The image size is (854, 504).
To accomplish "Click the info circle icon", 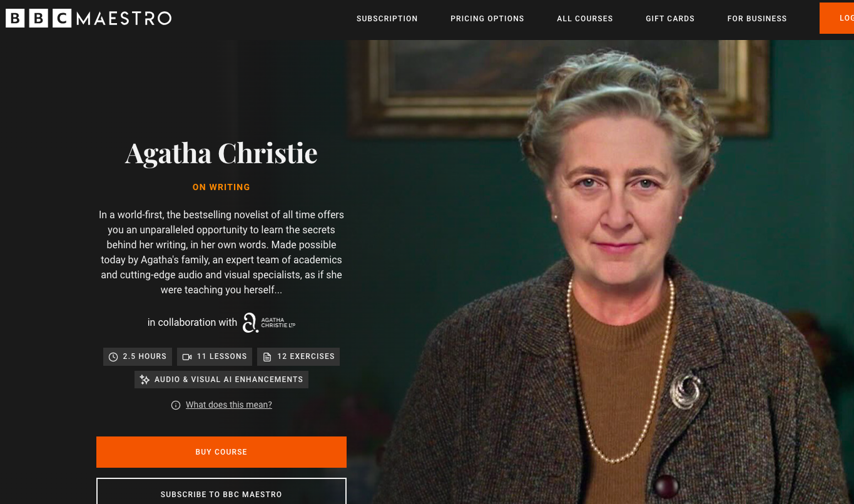I will [176, 405].
